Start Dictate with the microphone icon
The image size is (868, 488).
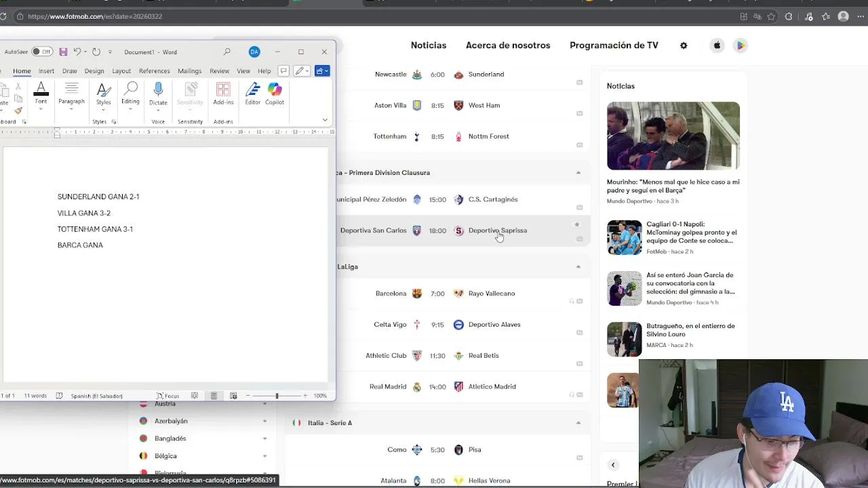[x=158, y=95]
